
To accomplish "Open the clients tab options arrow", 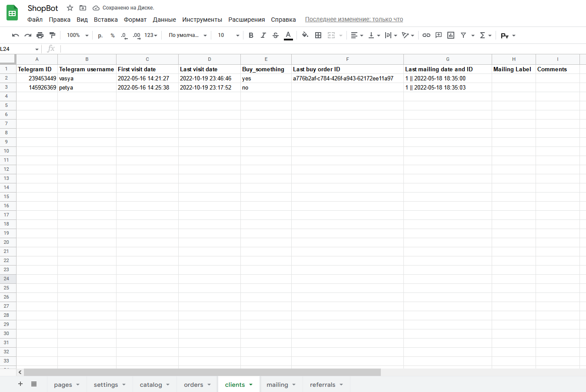I will [x=251, y=385].
